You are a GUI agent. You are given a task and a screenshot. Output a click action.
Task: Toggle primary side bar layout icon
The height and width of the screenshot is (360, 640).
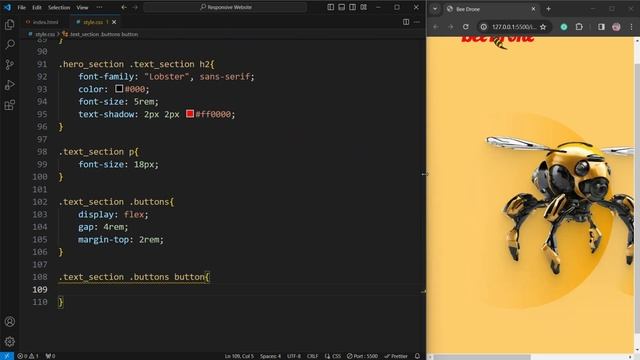tap(331, 7)
